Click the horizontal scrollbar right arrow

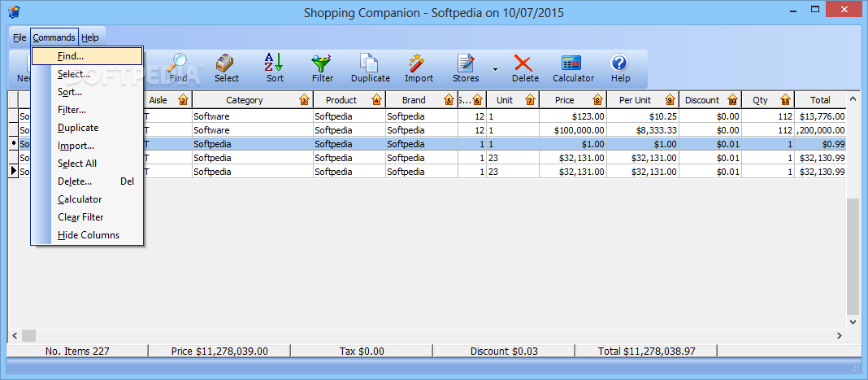840,335
